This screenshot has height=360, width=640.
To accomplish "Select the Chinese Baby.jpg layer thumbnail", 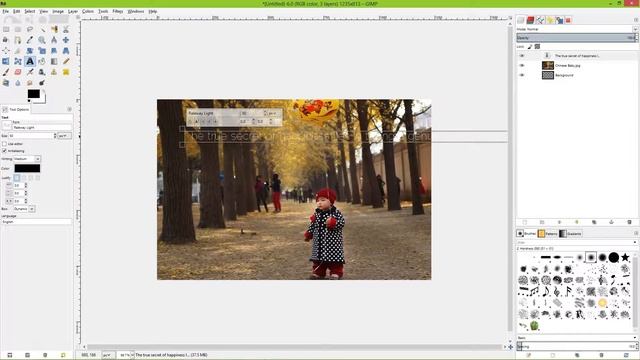I will (548, 65).
